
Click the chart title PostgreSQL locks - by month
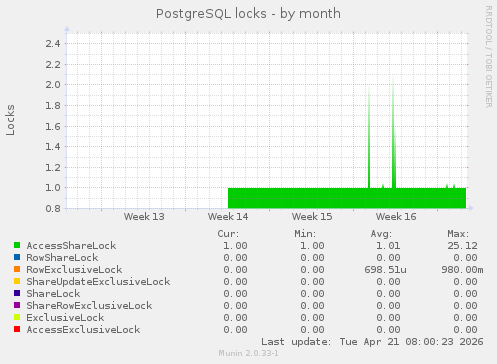coord(248,14)
